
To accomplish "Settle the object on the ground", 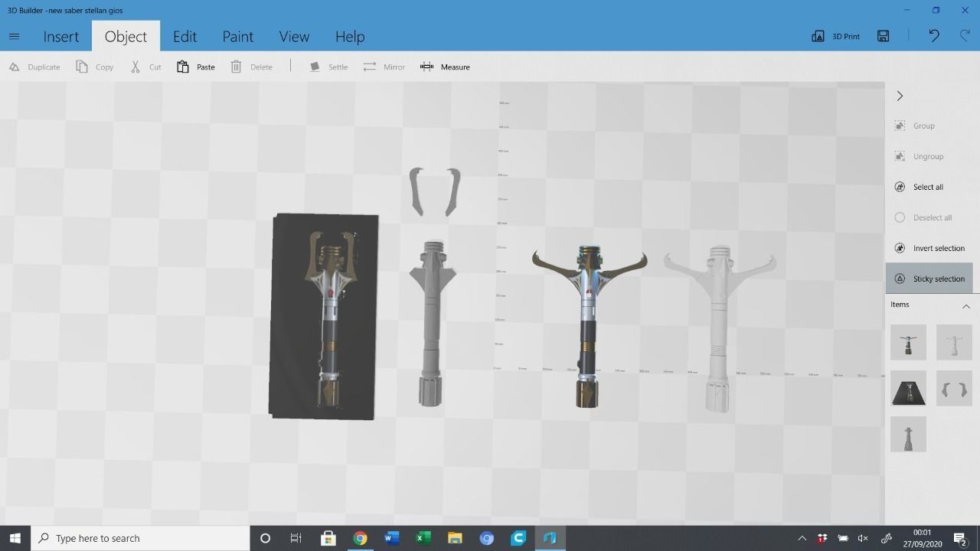I will point(328,67).
